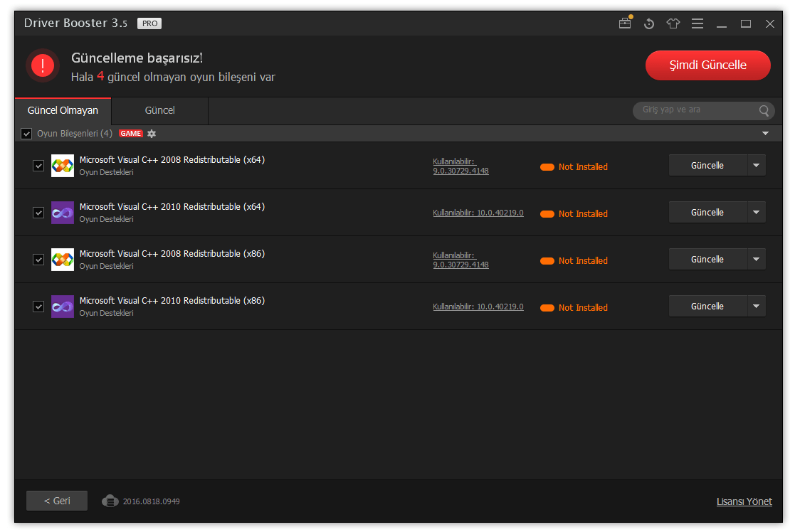Click the red Şimdi Güncelle button
Viewport: 795px width, 532px height.
[x=707, y=65]
